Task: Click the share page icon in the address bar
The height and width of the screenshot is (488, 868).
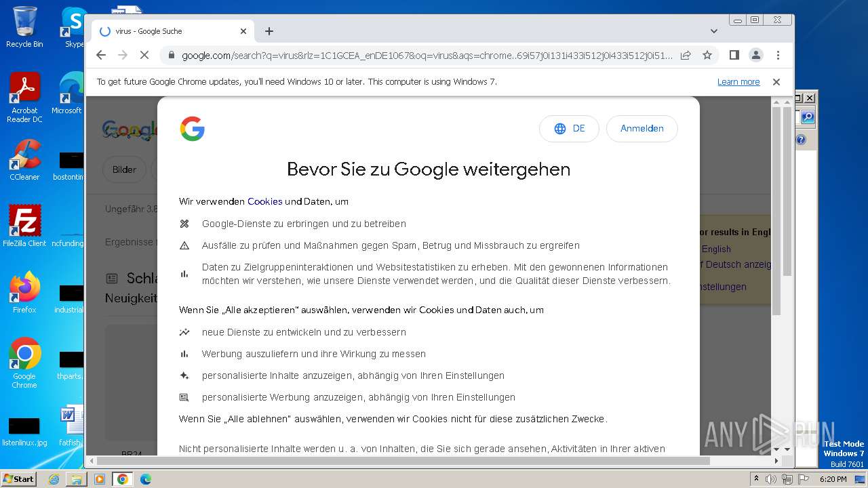Action: click(x=686, y=55)
